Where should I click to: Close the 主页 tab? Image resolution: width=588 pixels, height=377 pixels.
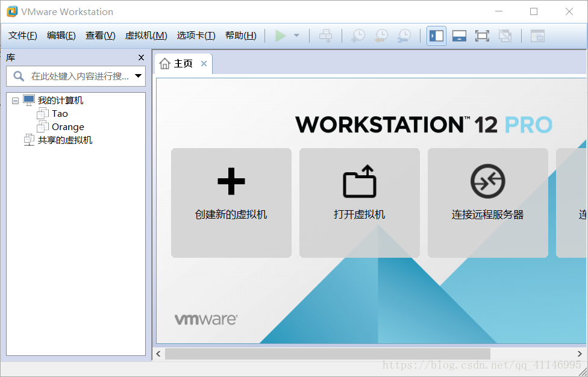pyautogui.click(x=204, y=64)
